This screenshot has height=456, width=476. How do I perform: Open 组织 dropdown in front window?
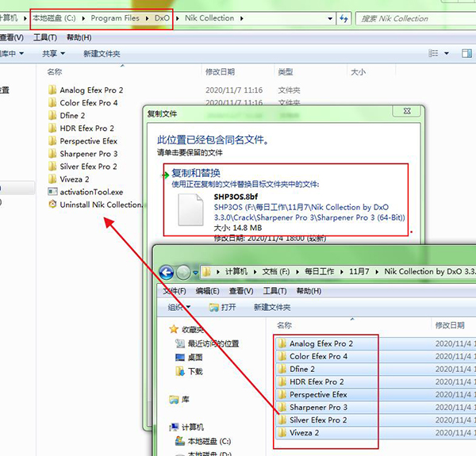click(x=179, y=308)
